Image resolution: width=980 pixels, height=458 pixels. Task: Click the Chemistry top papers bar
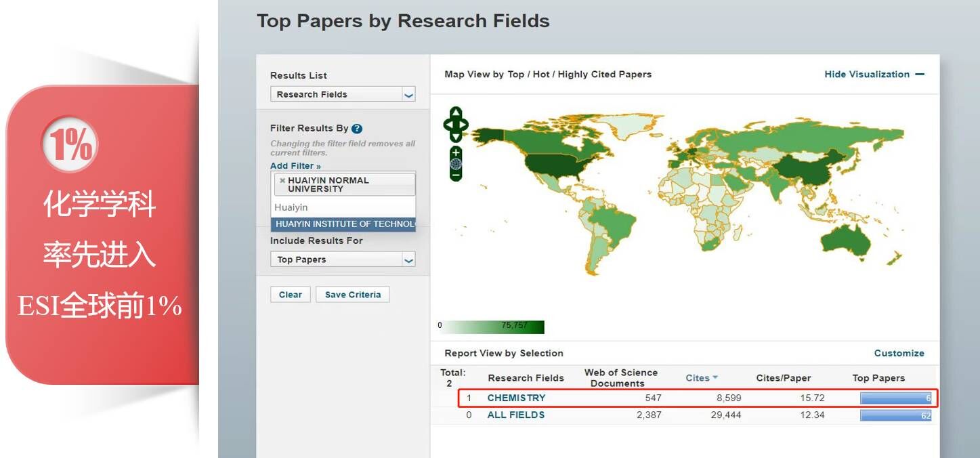895,398
